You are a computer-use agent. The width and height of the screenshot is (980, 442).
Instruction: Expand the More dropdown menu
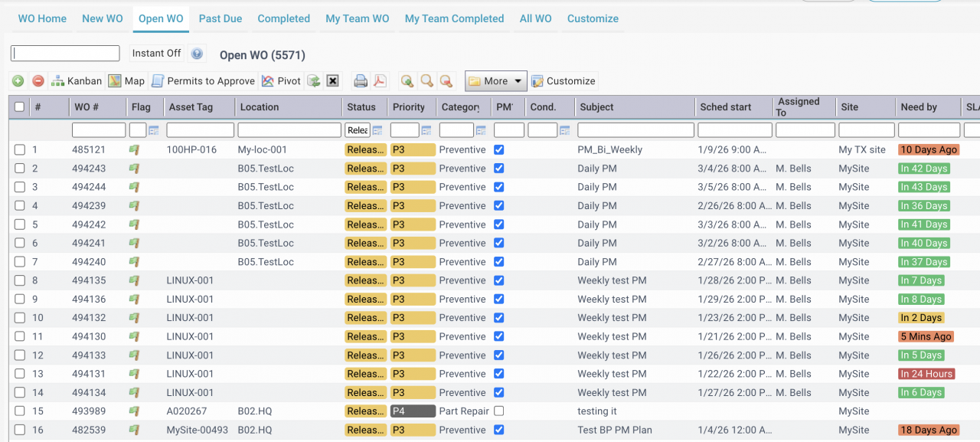pyautogui.click(x=495, y=81)
